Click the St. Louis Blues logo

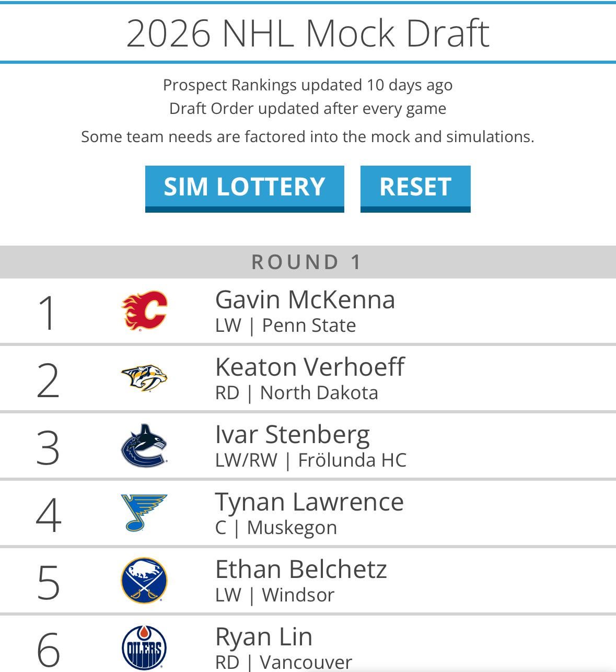144,513
